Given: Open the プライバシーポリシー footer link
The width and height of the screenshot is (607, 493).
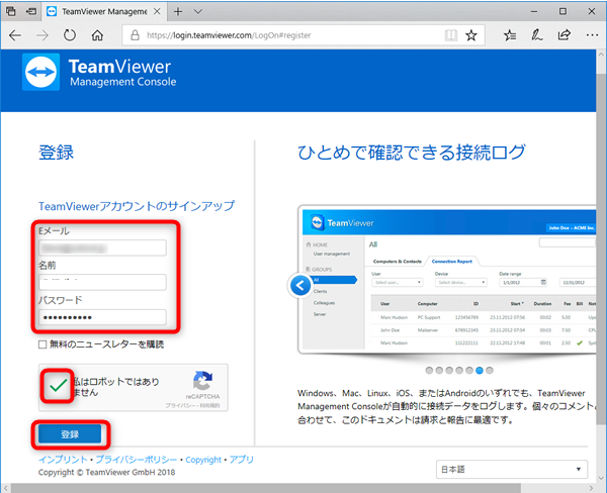Looking at the screenshot, I should [x=136, y=460].
